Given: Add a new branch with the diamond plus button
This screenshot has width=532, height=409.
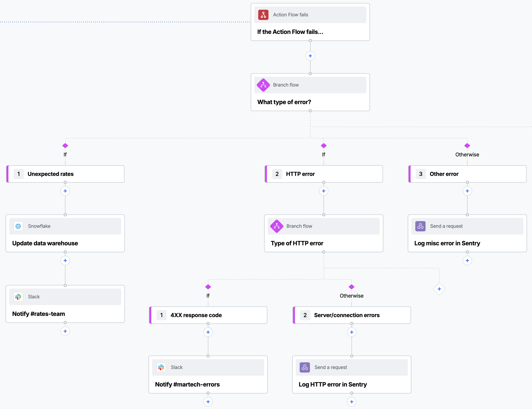Looking at the screenshot, I should click(439, 289).
